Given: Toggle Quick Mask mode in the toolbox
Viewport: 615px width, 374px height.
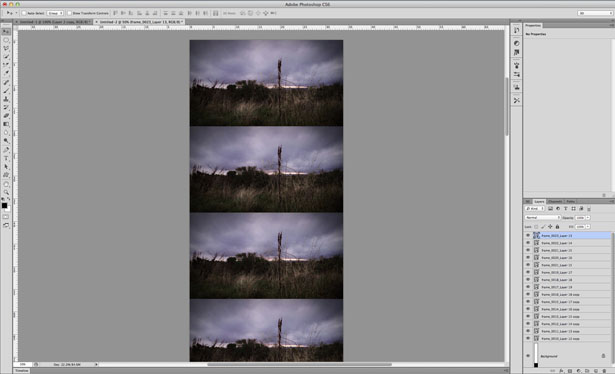Looking at the screenshot, I should click(x=5, y=217).
